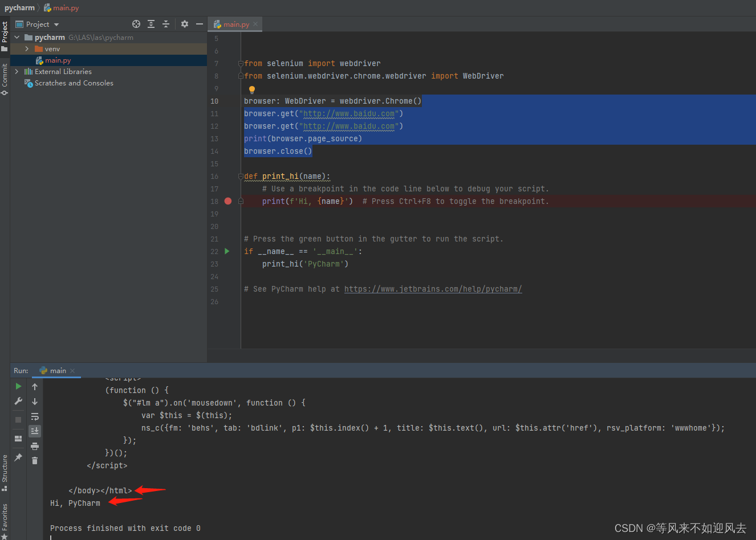
Task: Open the Commit side tool window tab
Action: [x=5, y=79]
